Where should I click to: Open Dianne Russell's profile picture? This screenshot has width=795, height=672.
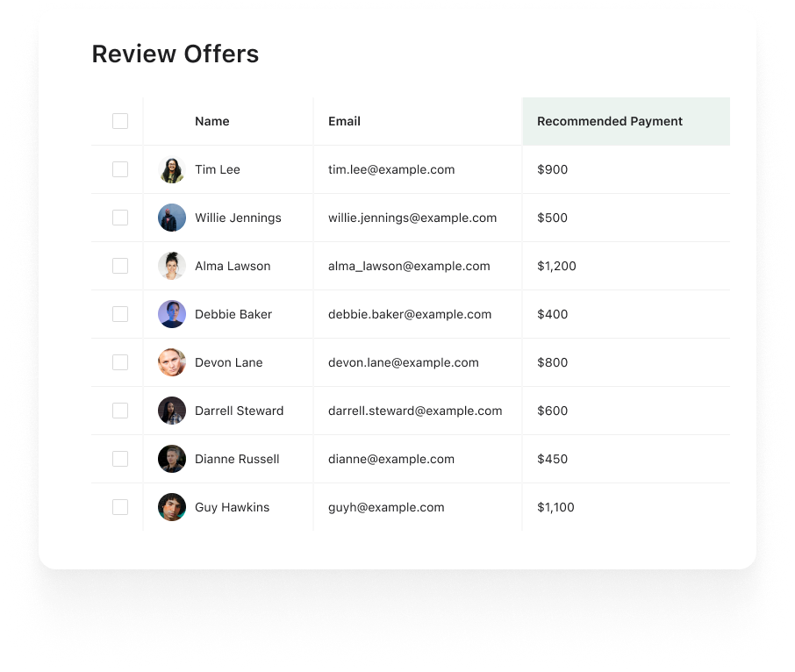172,459
